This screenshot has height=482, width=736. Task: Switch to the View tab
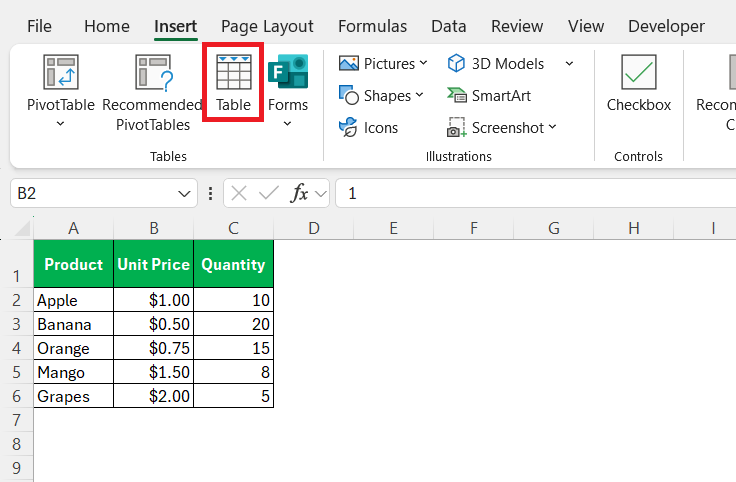pyautogui.click(x=586, y=26)
